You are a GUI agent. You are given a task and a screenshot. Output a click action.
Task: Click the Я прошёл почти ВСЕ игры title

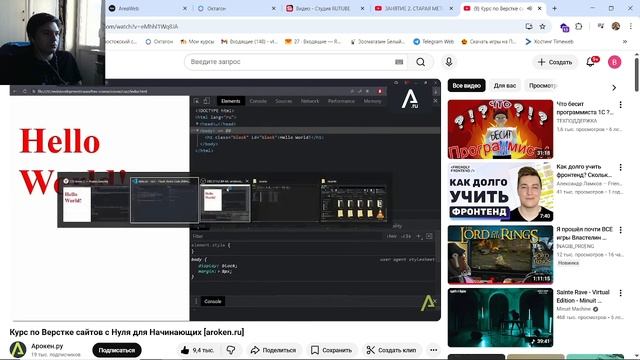coord(584,233)
